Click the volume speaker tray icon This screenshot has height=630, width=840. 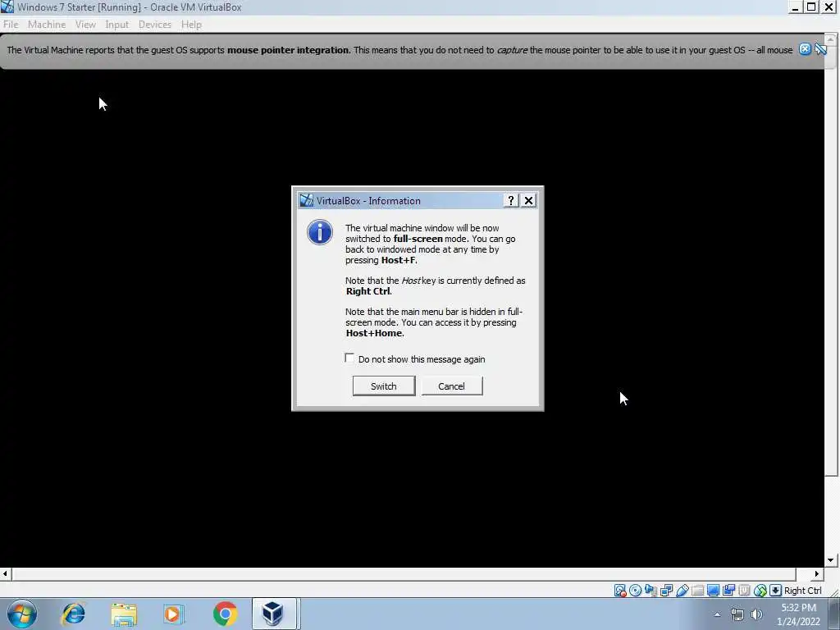pyautogui.click(x=756, y=614)
